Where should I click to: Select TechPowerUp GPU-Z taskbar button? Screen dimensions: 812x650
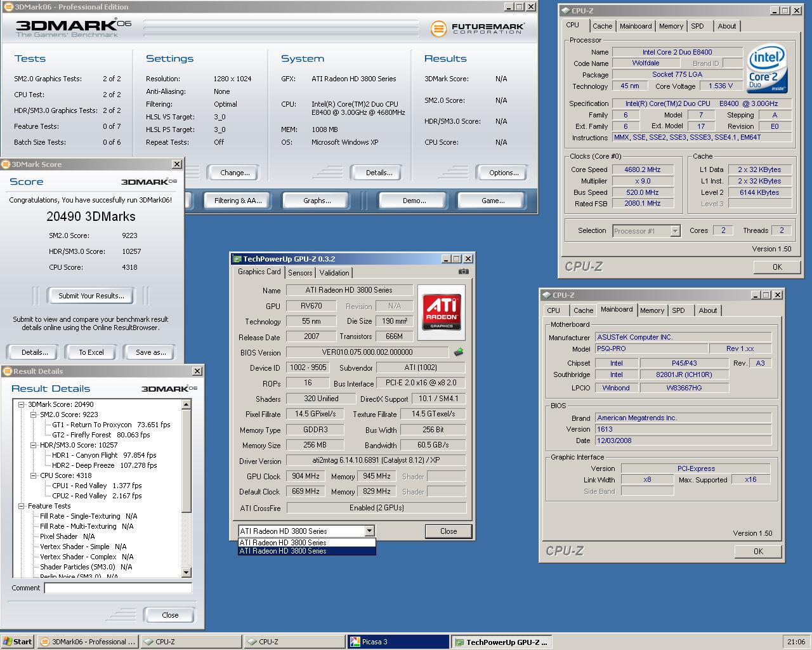click(501, 642)
